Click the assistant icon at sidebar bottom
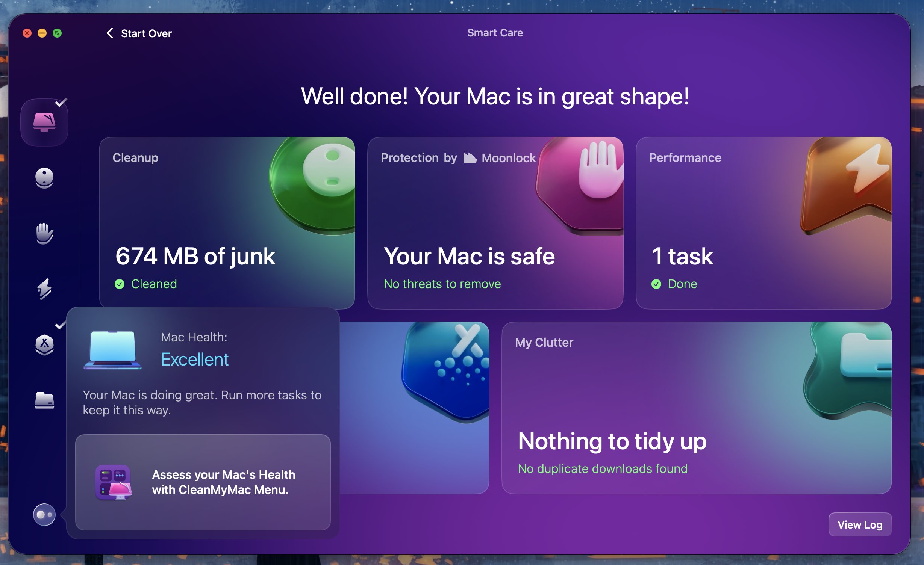The image size is (924, 565). point(44,515)
